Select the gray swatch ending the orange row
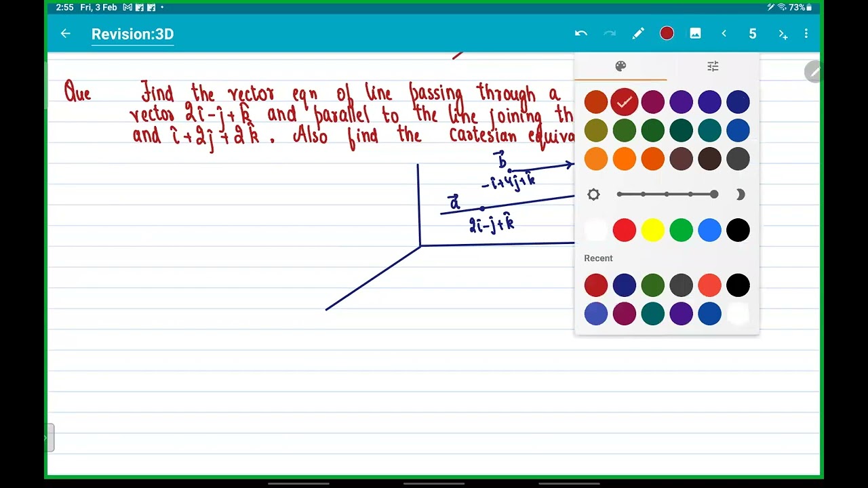The image size is (868, 488). pyautogui.click(x=738, y=159)
